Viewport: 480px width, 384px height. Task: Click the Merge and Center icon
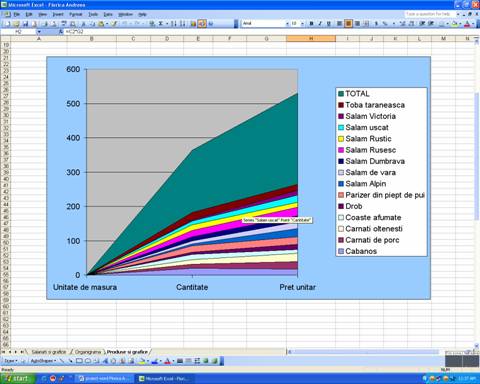[x=366, y=23]
